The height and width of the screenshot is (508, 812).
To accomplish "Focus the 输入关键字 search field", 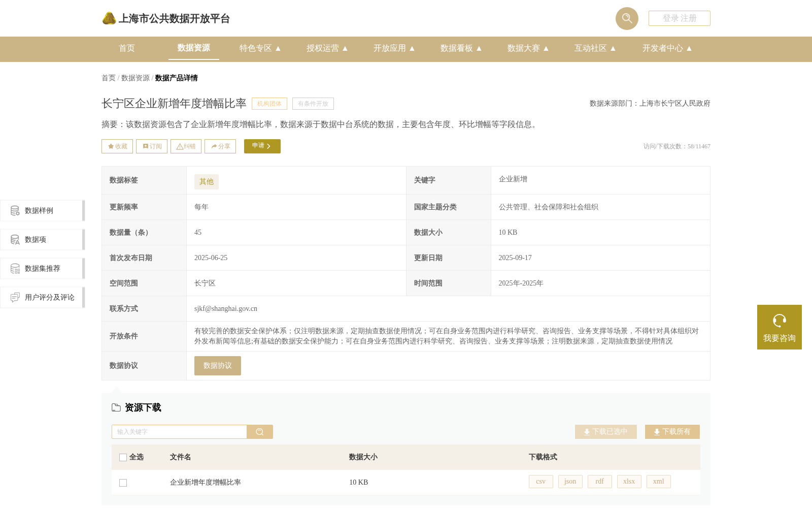I will (x=179, y=432).
